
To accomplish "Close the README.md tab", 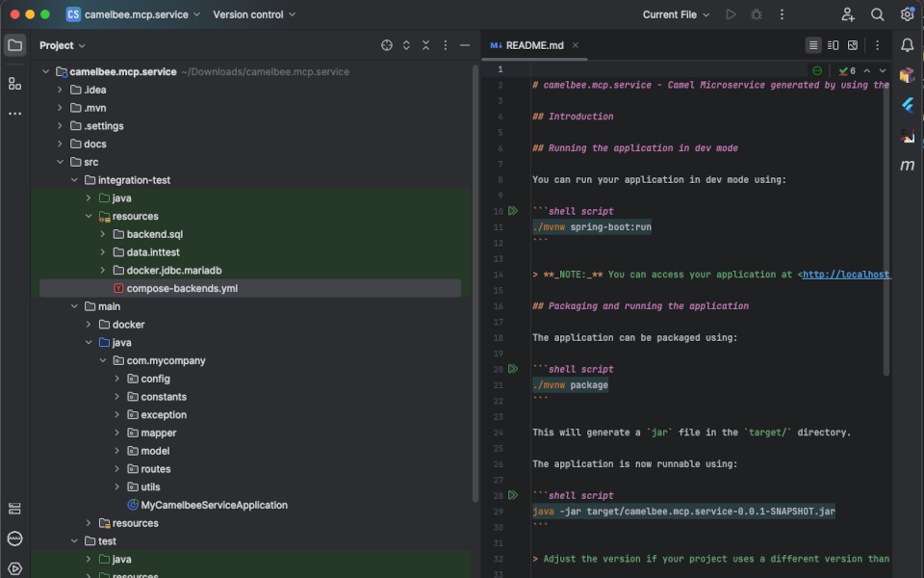I will point(576,45).
